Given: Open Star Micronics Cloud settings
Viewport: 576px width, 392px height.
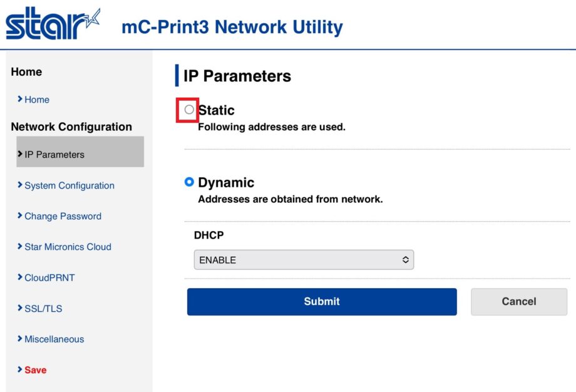Looking at the screenshot, I should (68, 247).
